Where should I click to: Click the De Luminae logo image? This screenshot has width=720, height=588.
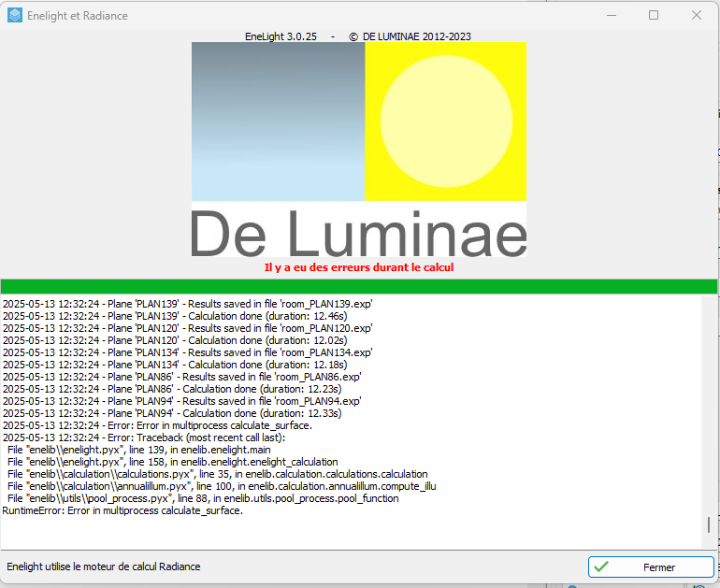click(359, 150)
